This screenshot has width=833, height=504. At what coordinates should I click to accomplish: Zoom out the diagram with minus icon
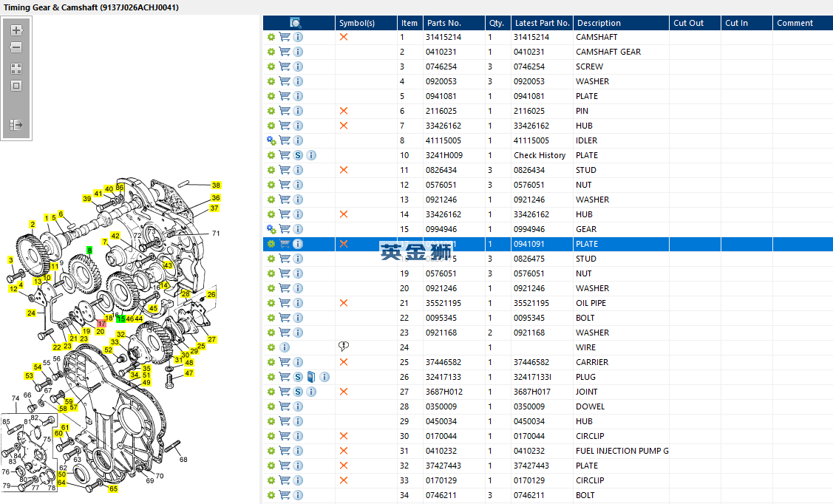click(x=16, y=47)
